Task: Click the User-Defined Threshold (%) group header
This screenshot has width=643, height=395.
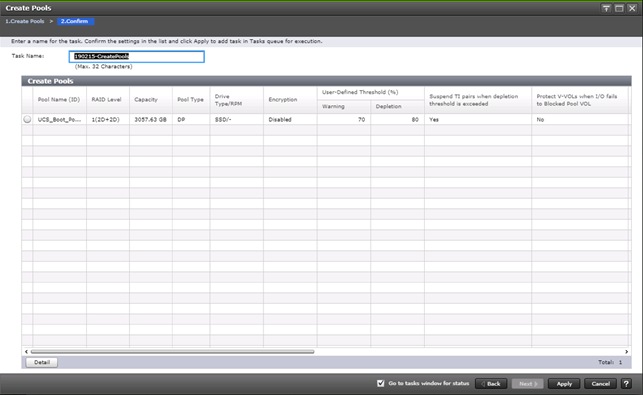Action: (371, 93)
